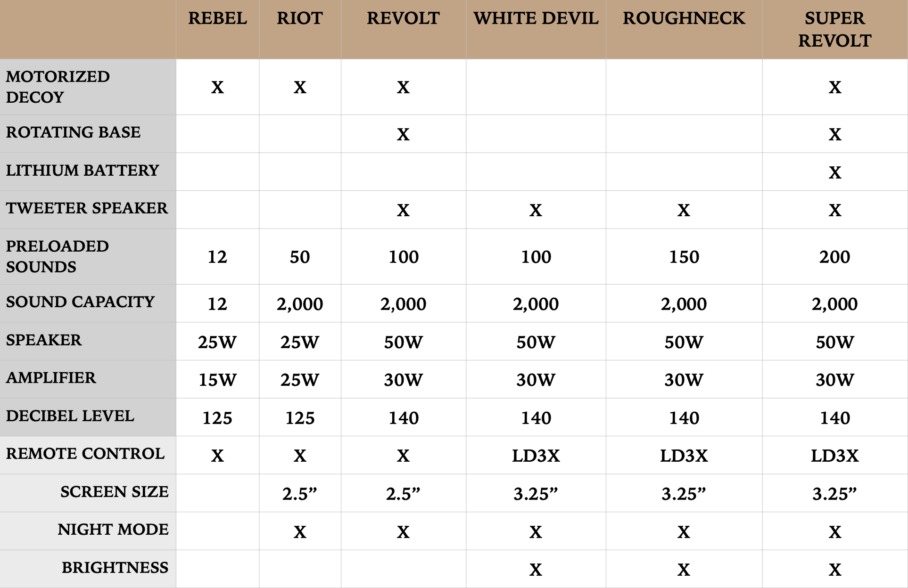The height and width of the screenshot is (588, 908).
Task: Click Rebel's 15W amplifier cell
Action: click(217, 380)
